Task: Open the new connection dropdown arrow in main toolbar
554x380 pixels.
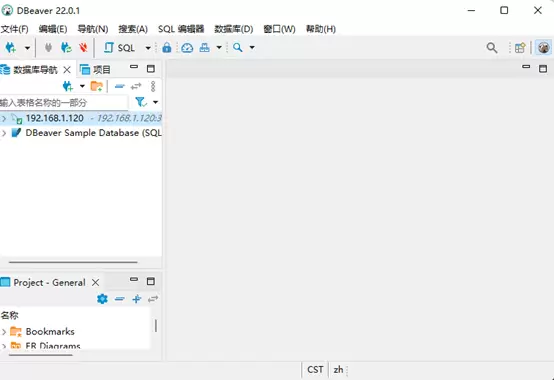Action: click(27, 48)
